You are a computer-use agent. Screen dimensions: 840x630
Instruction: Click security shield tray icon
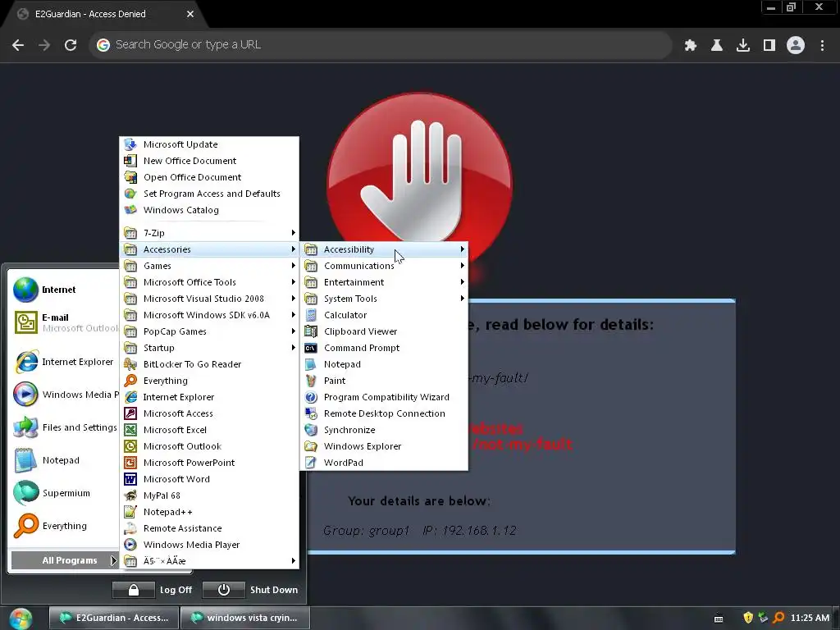(x=748, y=618)
